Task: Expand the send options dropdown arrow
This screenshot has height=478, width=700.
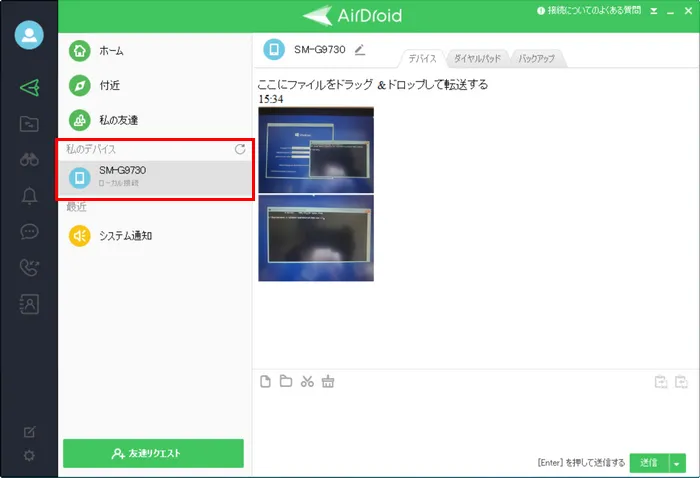Action: pyautogui.click(x=677, y=463)
